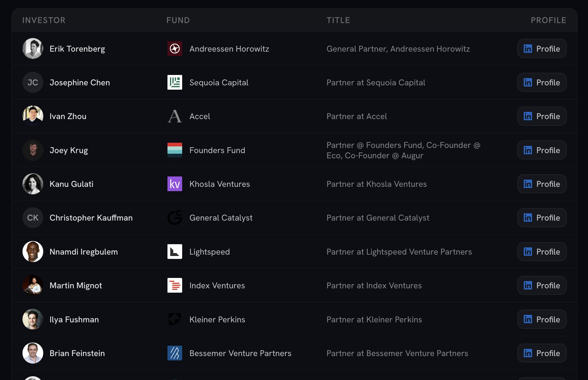Select the name Martin Mignot
This screenshot has height=380, width=588.
tap(76, 285)
